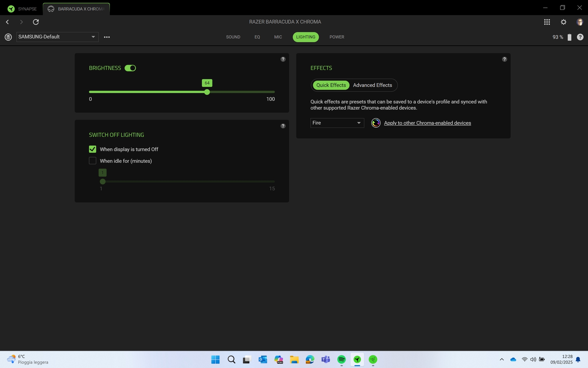Screen dimensions: 588x368
Task: Click the speaker volume tray icon
Action: [x=533, y=360]
